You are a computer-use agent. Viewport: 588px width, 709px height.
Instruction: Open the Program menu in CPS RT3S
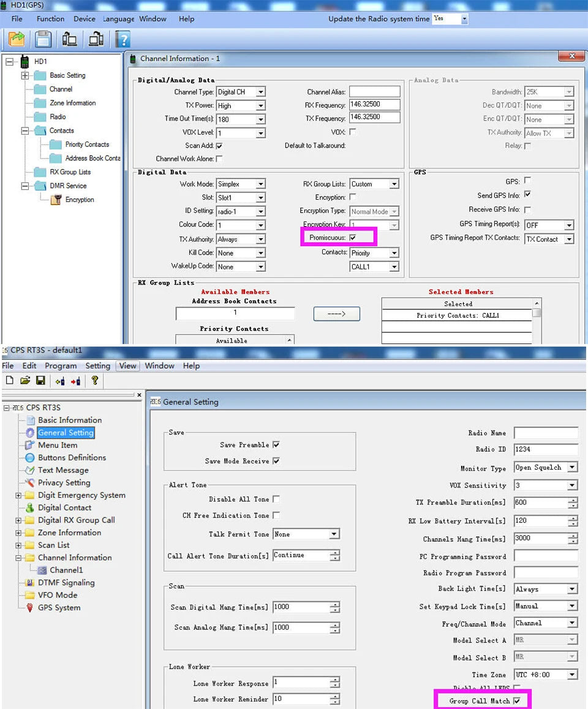pyautogui.click(x=61, y=366)
